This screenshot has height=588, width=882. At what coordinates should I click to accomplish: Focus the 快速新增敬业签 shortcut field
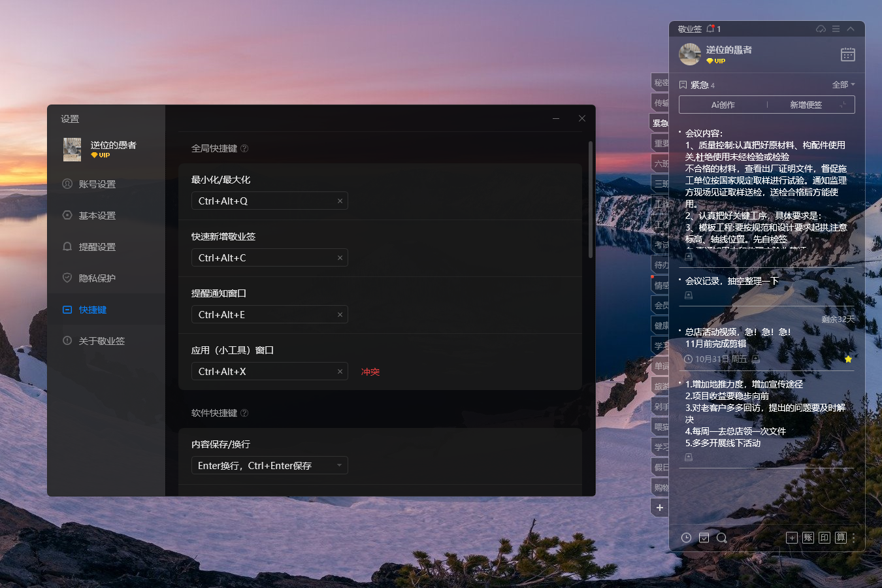pyautogui.click(x=269, y=258)
